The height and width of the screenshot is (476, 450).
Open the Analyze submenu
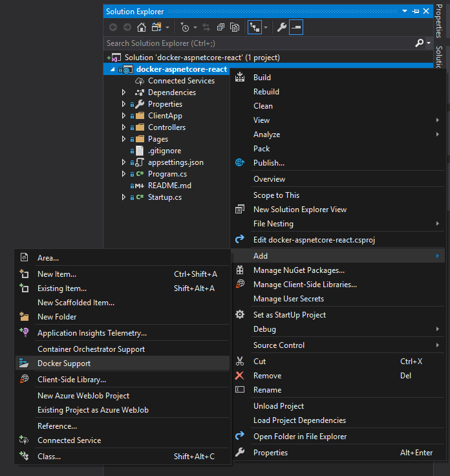pos(337,135)
